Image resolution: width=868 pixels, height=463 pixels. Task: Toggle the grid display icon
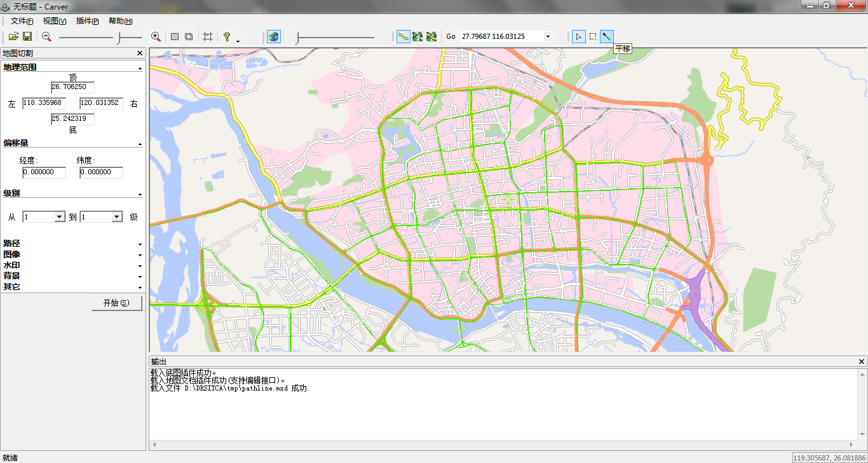207,36
